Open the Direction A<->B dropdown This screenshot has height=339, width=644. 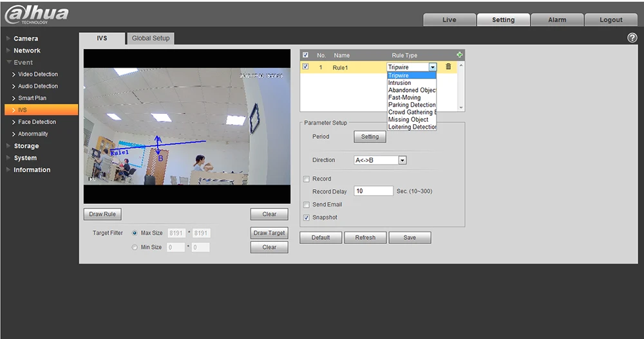click(381, 160)
